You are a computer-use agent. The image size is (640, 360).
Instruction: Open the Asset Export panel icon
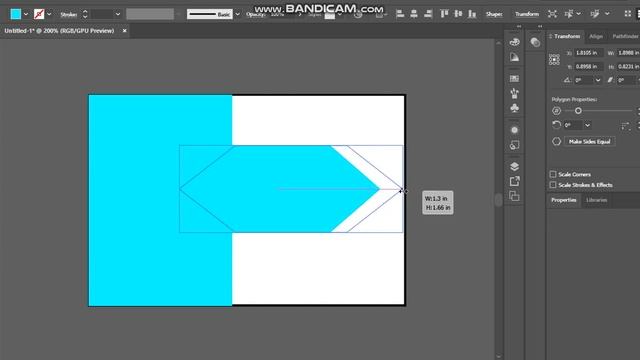514,181
